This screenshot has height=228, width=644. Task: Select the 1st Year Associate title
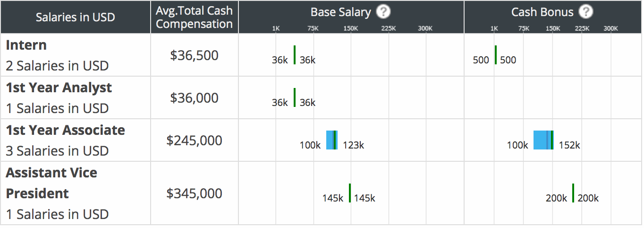[x=66, y=131]
